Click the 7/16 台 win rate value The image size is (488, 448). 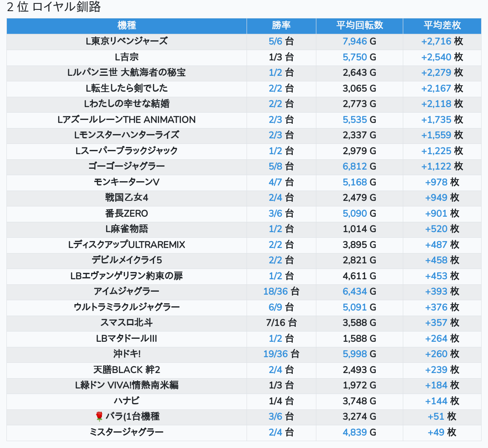coord(281,323)
